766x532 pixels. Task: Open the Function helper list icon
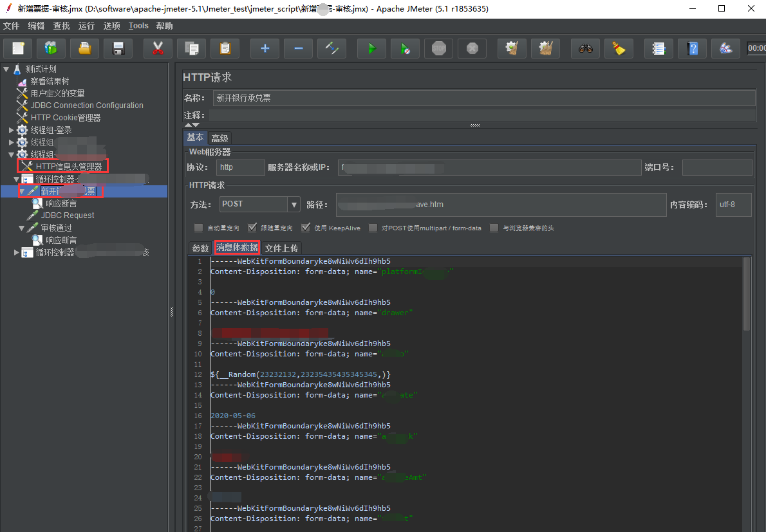point(659,48)
